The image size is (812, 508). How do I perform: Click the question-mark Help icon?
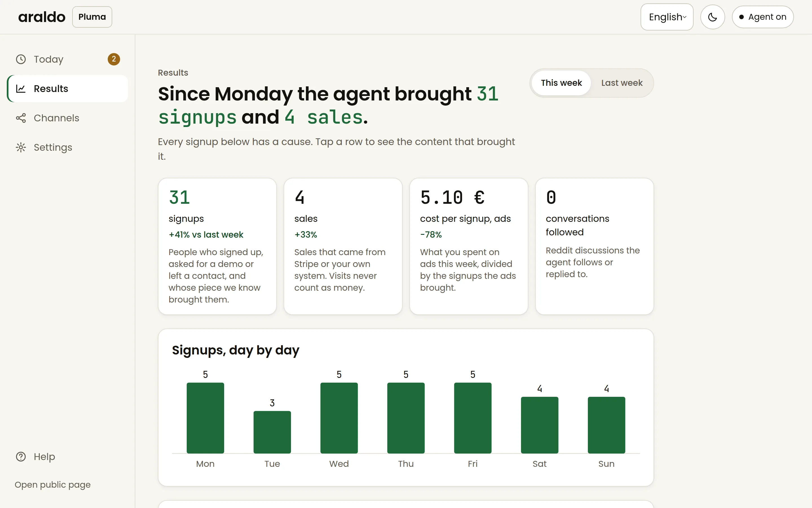coord(21,457)
